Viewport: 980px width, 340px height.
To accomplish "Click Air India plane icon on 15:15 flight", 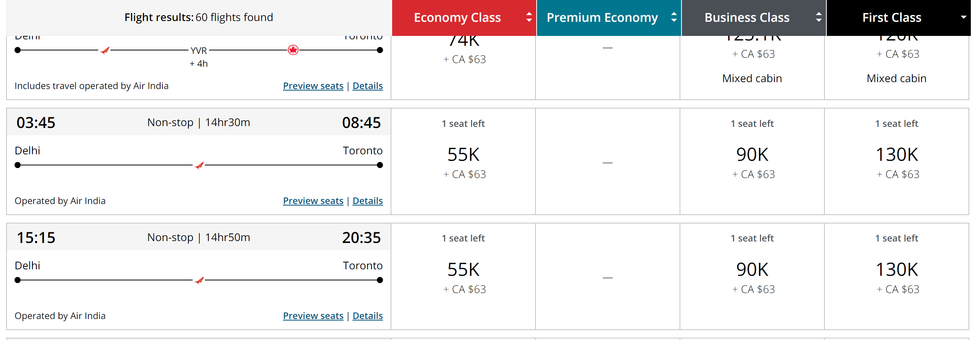I will tap(199, 280).
